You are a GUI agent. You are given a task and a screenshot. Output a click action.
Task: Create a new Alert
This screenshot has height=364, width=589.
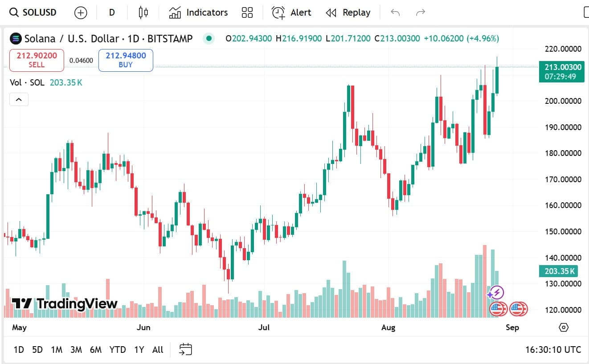click(x=291, y=12)
